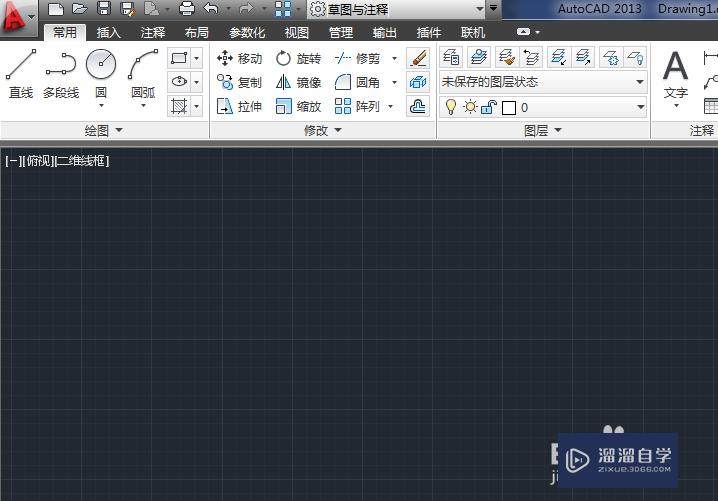This screenshot has width=718, height=501.
Task: Select the Polyline (多段线) tool
Action: tap(61, 75)
